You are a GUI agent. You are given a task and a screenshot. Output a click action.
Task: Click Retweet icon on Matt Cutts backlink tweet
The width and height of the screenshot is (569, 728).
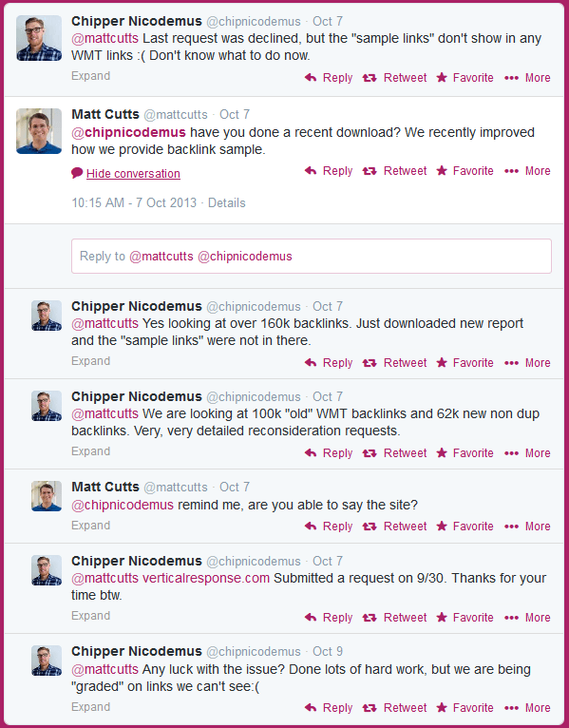coord(370,171)
